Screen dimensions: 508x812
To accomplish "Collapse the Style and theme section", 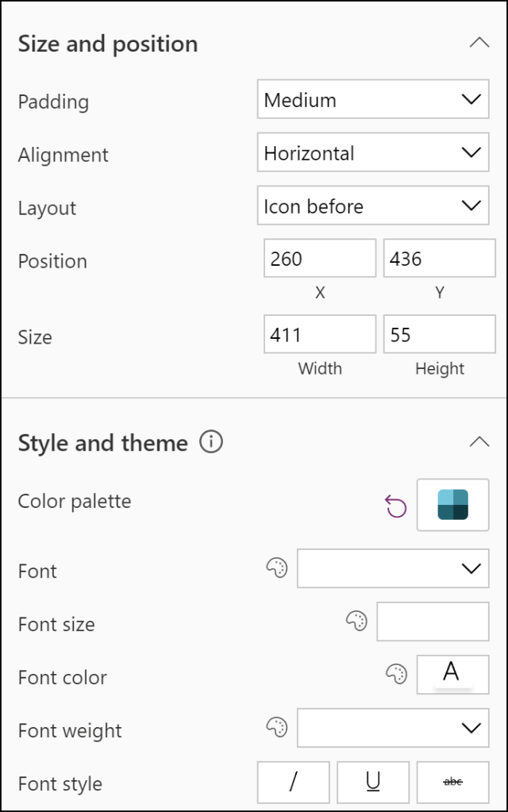I will pyautogui.click(x=479, y=442).
